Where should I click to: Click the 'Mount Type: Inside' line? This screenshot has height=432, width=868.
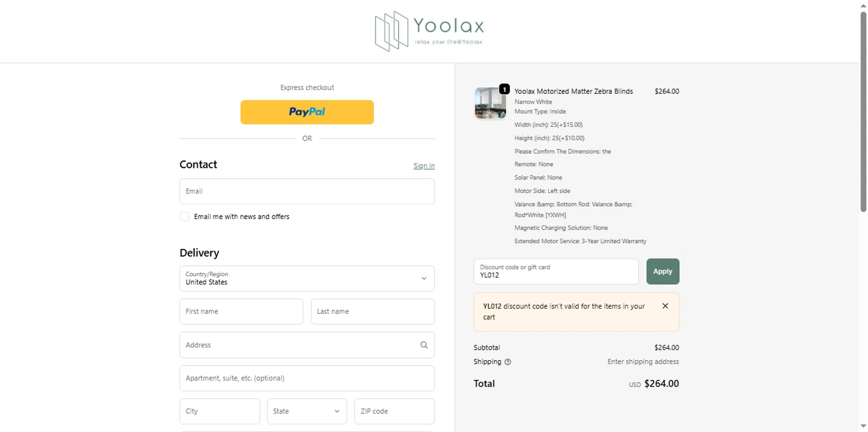pyautogui.click(x=540, y=111)
